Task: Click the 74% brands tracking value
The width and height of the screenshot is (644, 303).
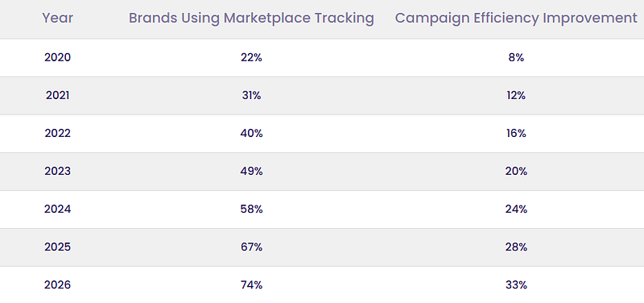Action: pyautogui.click(x=251, y=284)
